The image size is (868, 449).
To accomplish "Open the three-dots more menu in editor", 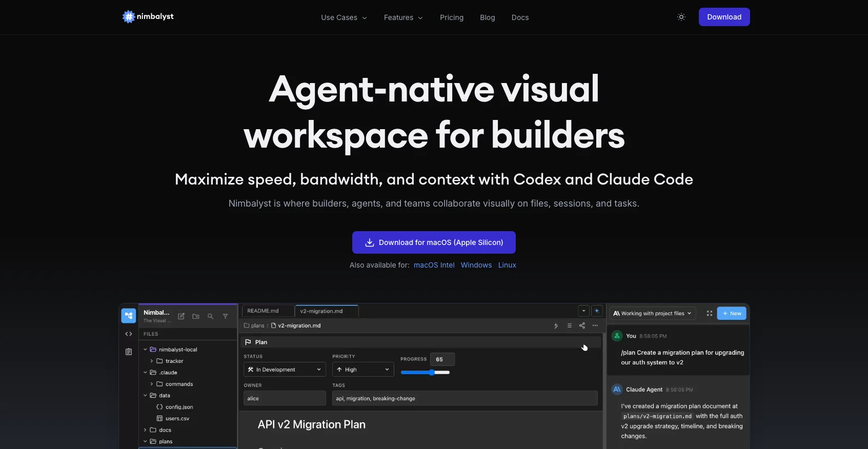I will click(x=595, y=325).
